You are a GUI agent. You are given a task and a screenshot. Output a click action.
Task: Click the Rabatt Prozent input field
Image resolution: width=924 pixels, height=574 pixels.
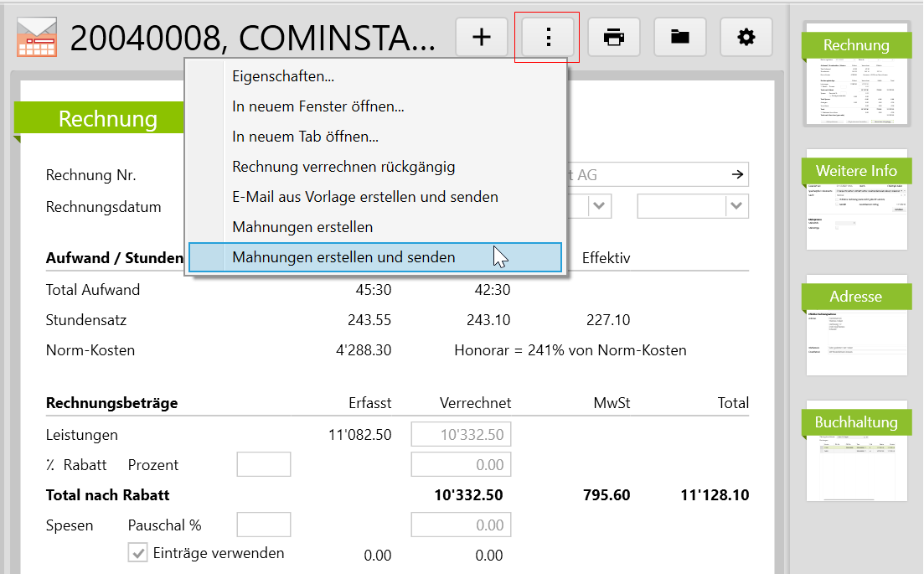point(264,465)
